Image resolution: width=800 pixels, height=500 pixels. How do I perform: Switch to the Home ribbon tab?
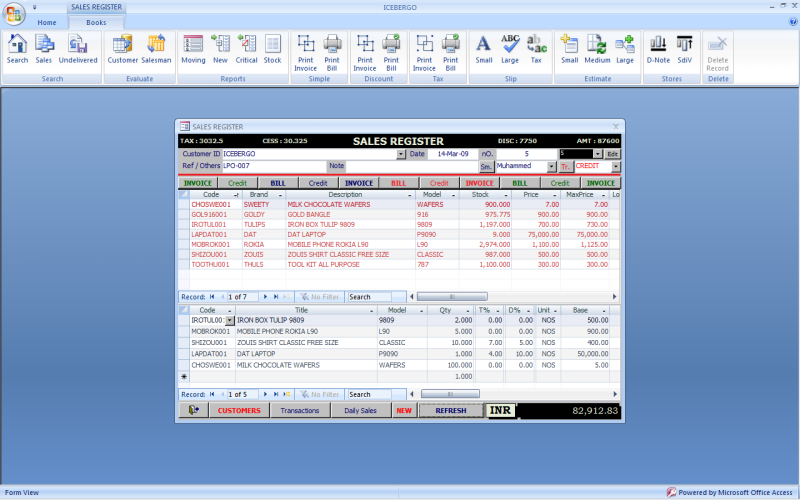[46, 22]
